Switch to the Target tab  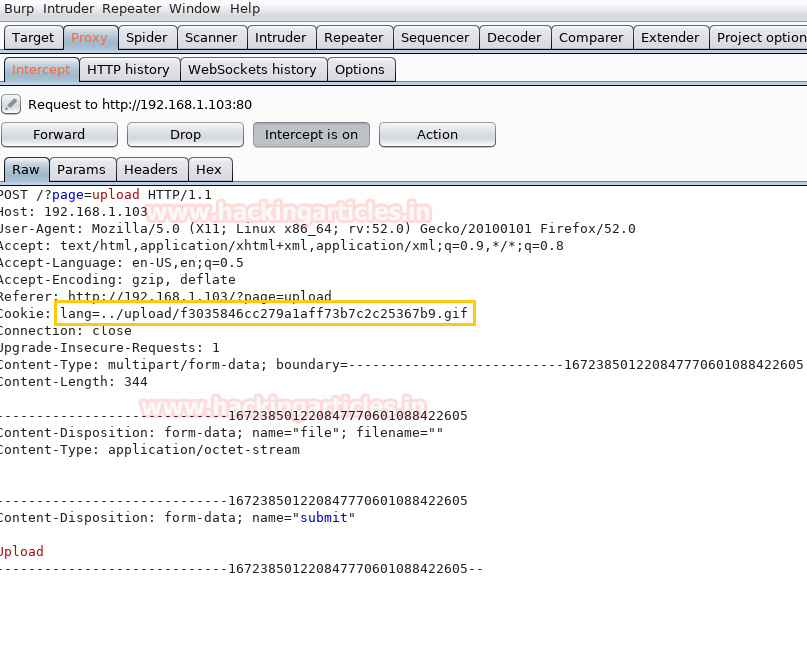(x=33, y=38)
